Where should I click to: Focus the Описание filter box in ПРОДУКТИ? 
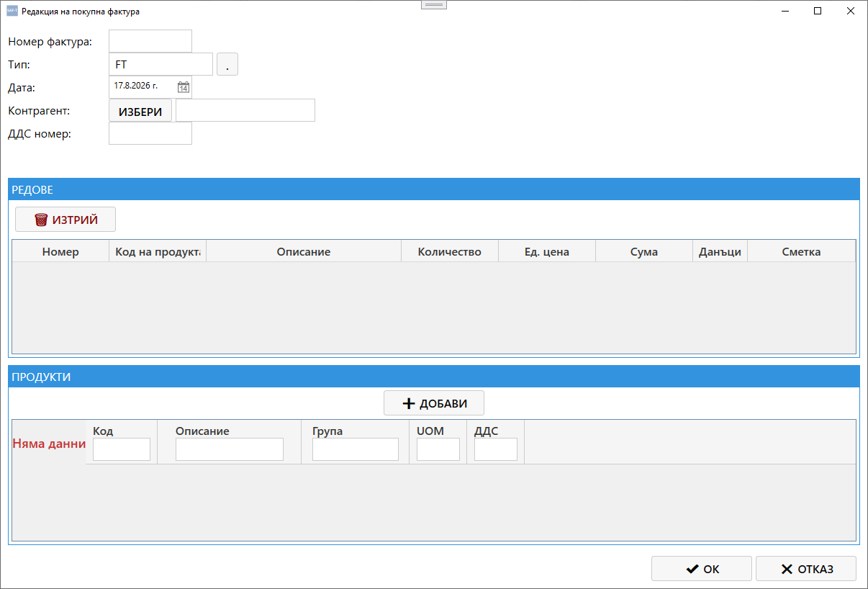(230, 449)
